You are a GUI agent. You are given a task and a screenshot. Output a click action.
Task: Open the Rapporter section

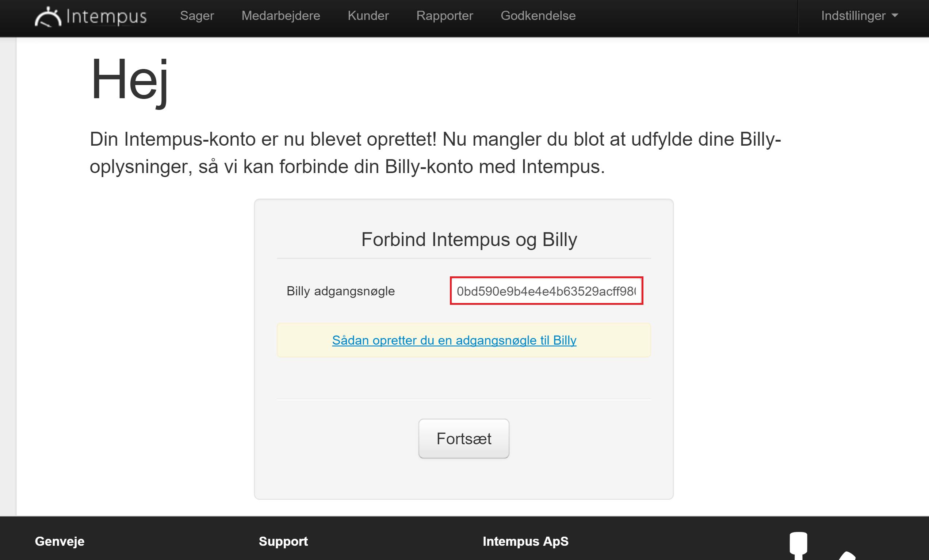coord(444,16)
